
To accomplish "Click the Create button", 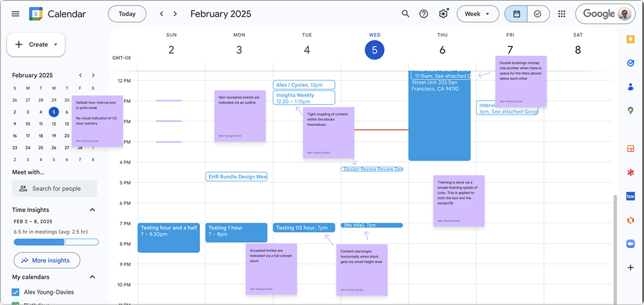I will coord(36,45).
